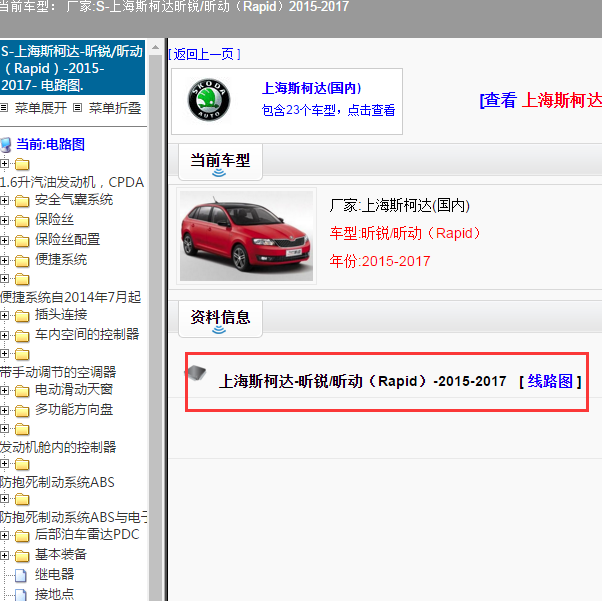Viewport: 602px width, 601px height.
Task: Expand the 电动滑动天窗 tree node
Action: (x=4, y=390)
